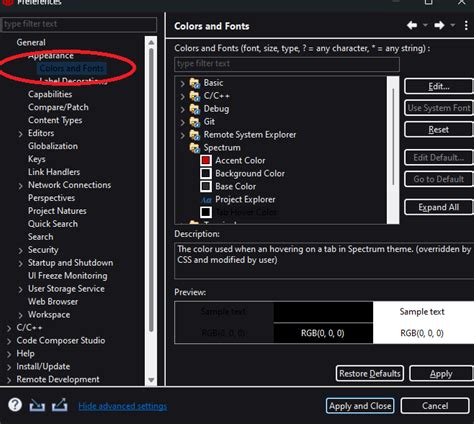Expand the User Storage Service node

click(21, 289)
